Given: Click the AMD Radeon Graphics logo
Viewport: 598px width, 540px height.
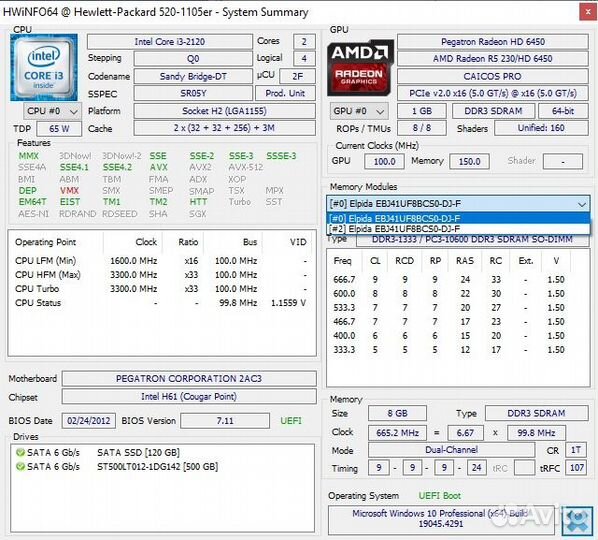Looking at the screenshot, I should tap(360, 68).
